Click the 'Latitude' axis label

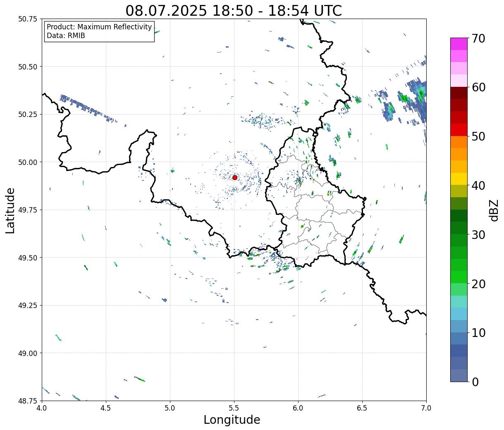pyautogui.click(x=10, y=210)
